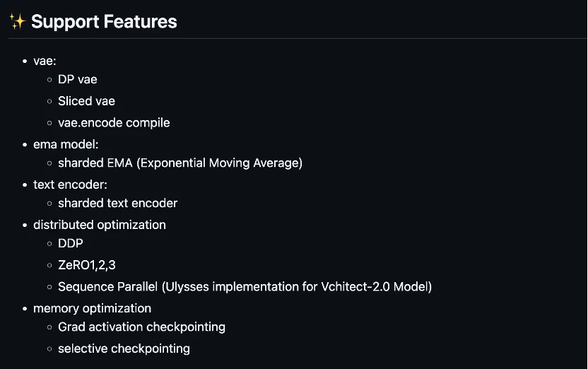
Task: Click 'Grad activation checkpointing' sub-item
Action: coord(141,327)
